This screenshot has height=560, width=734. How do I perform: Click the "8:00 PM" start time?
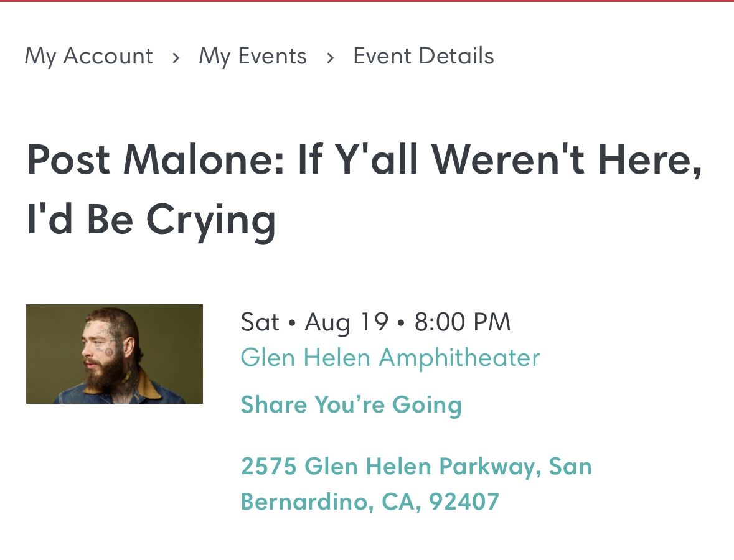[462, 322]
